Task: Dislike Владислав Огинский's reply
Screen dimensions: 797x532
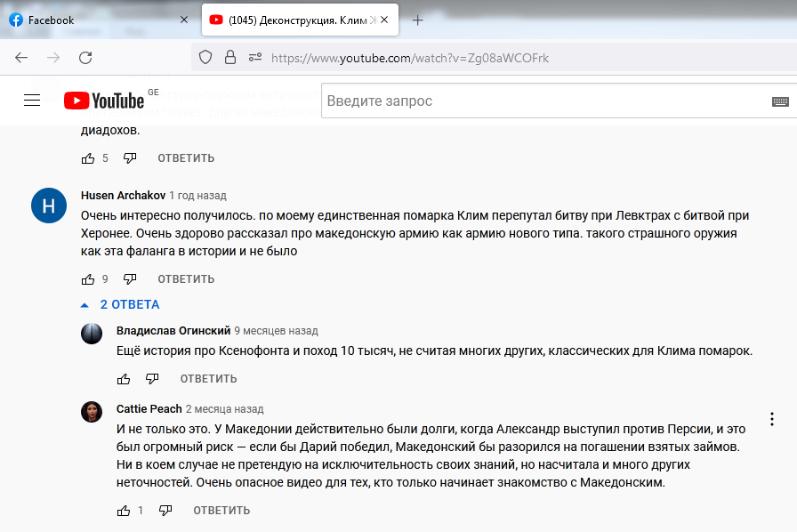Action: [152, 379]
